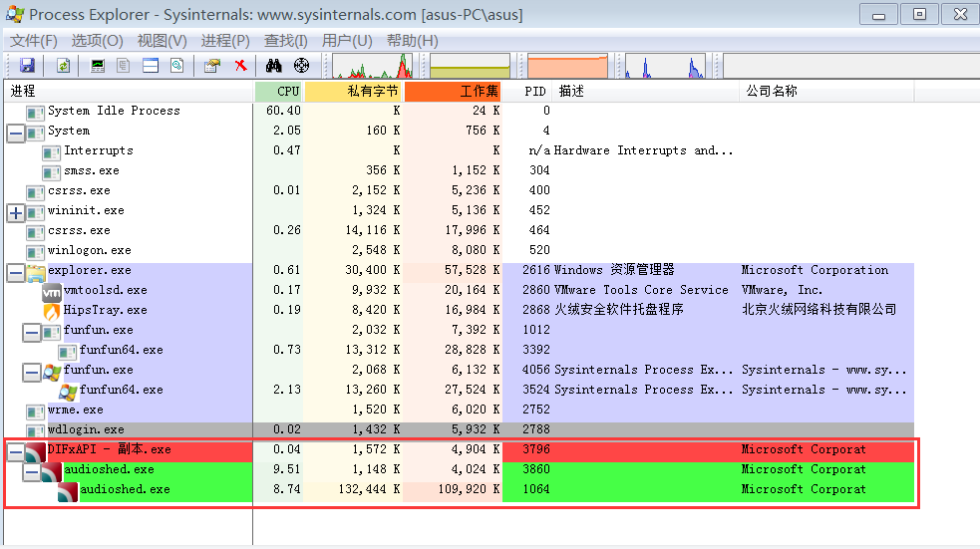
Task: Sort by the CPU column header
Action: 279,92
